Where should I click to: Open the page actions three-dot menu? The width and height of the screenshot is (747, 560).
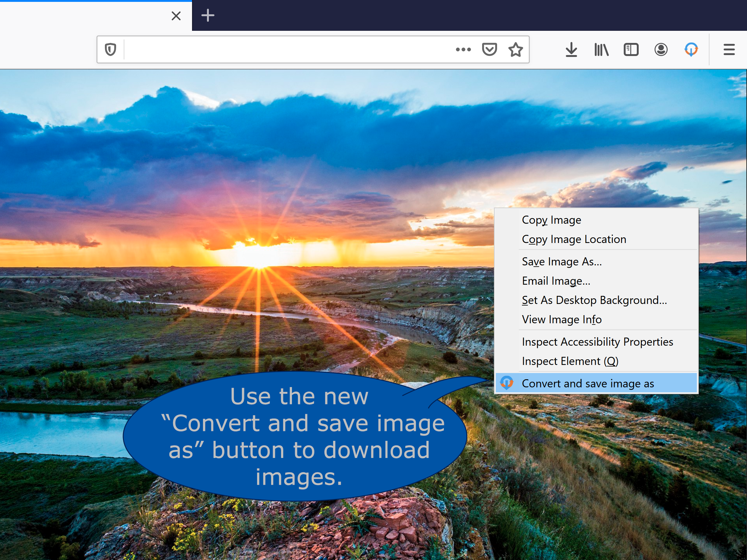(x=463, y=49)
